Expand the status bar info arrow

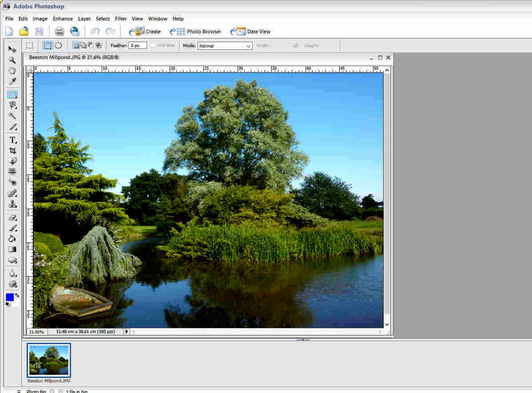click(127, 332)
